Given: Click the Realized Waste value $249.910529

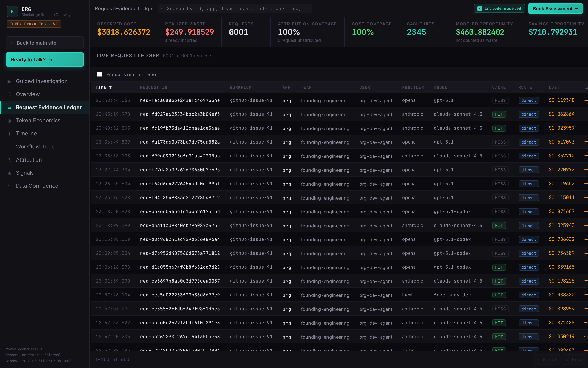Looking at the screenshot, I should [x=189, y=32].
